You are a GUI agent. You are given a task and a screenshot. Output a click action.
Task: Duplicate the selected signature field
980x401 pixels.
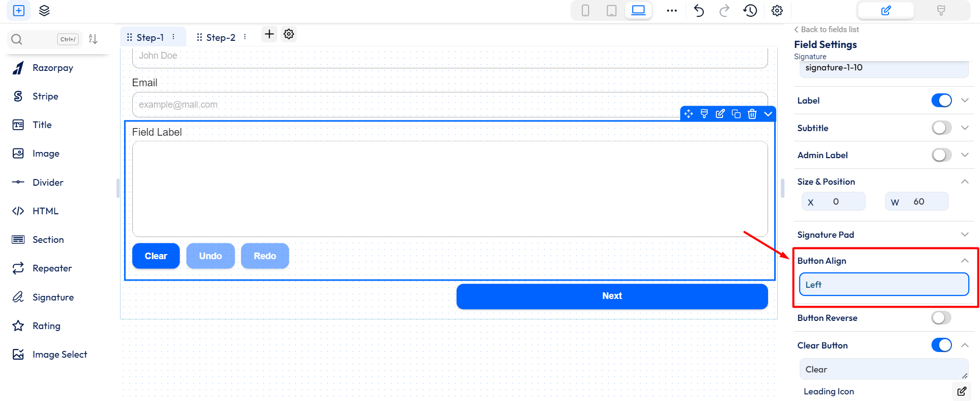tap(736, 114)
